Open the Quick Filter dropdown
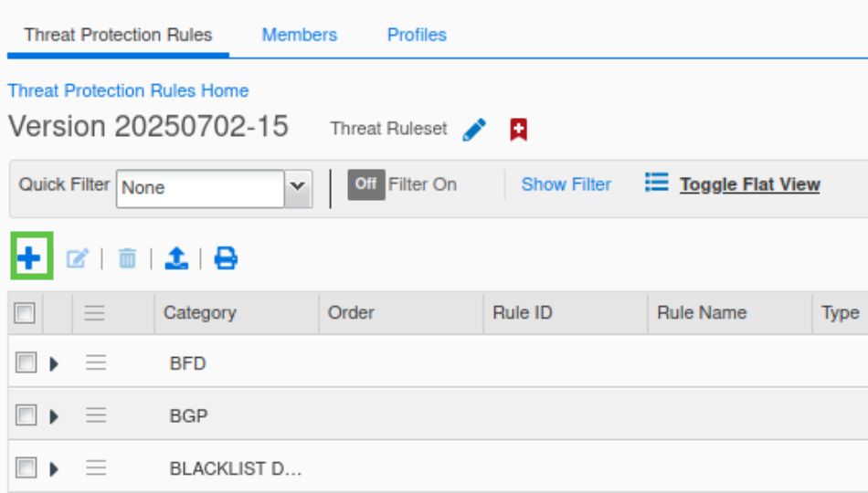 [x=297, y=188]
